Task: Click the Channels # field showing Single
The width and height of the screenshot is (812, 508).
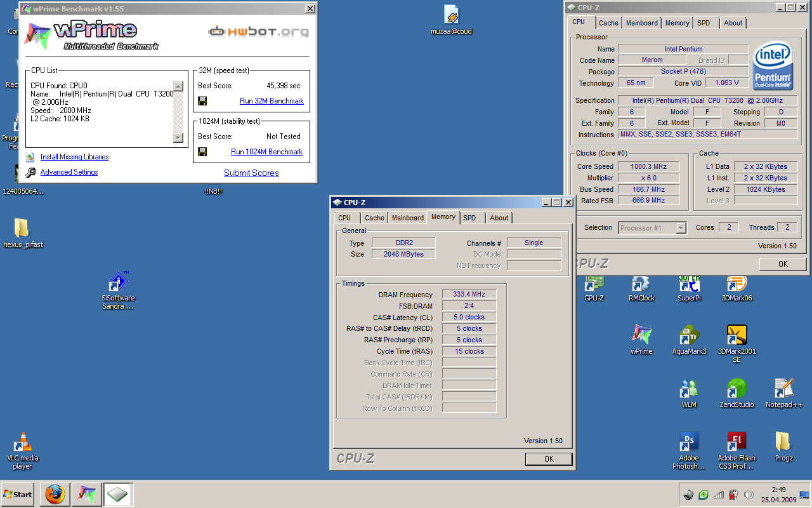Action: tap(534, 243)
